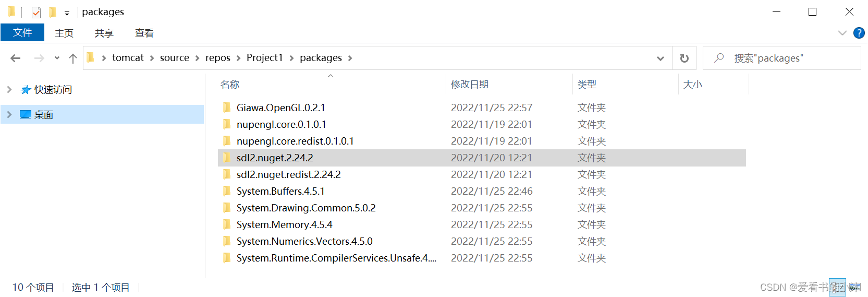Refresh the packages folder view
The image size is (868, 297).
click(684, 58)
